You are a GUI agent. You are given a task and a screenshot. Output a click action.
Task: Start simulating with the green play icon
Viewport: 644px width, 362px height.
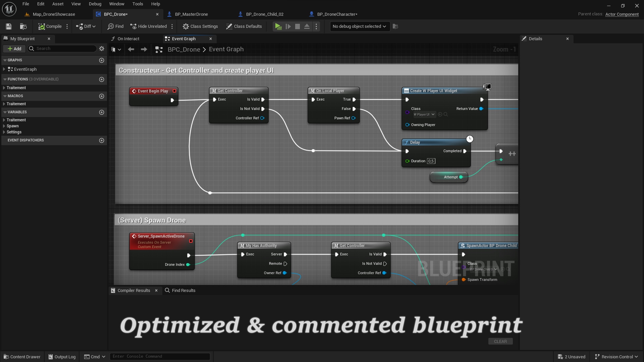[x=278, y=26]
